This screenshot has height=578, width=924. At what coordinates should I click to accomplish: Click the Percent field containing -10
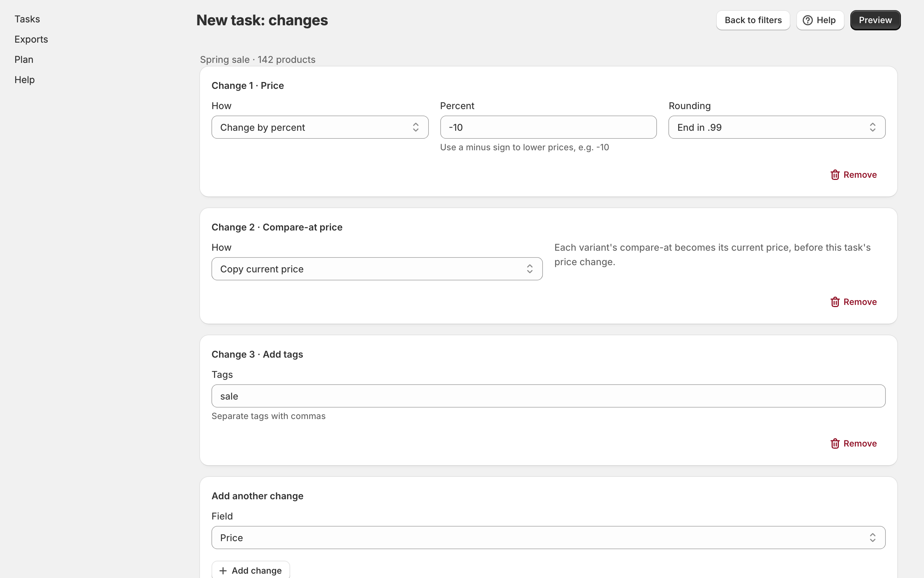548,127
